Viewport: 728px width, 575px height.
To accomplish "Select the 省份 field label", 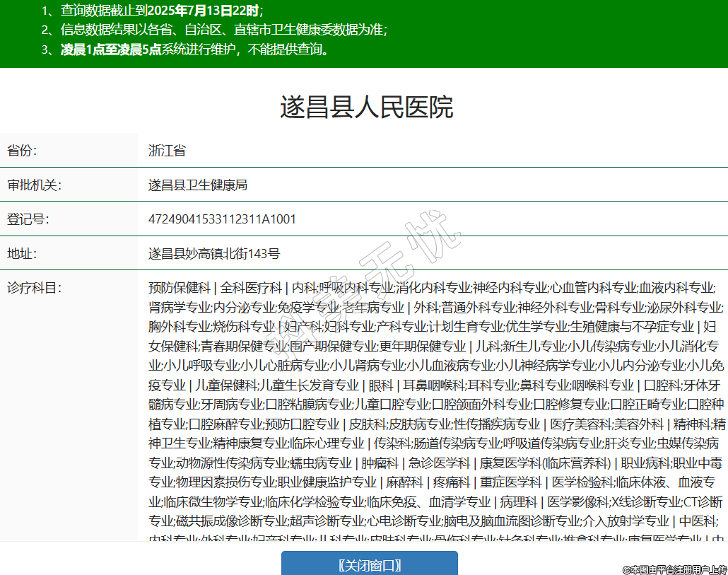I will [22, 151].
